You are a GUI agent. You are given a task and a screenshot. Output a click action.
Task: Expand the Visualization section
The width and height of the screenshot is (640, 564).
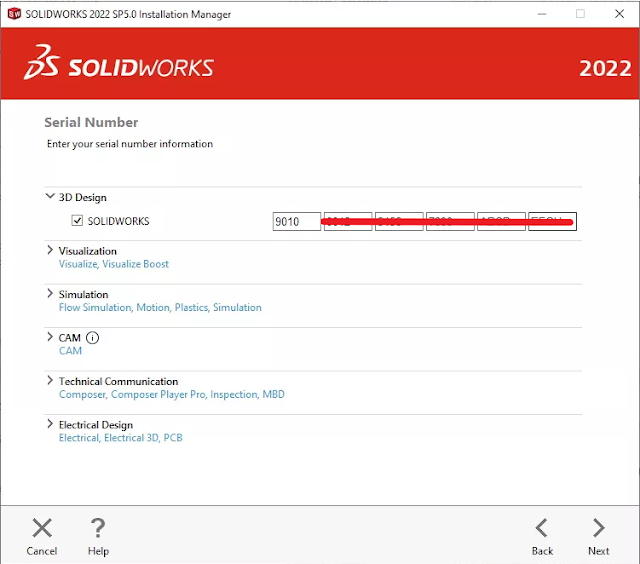50,250
